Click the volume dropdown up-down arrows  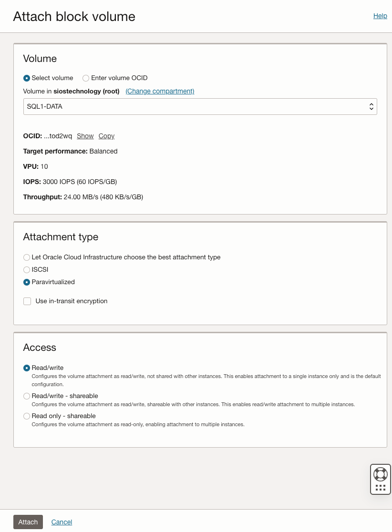pyautogui.click(x=371, y=106)
